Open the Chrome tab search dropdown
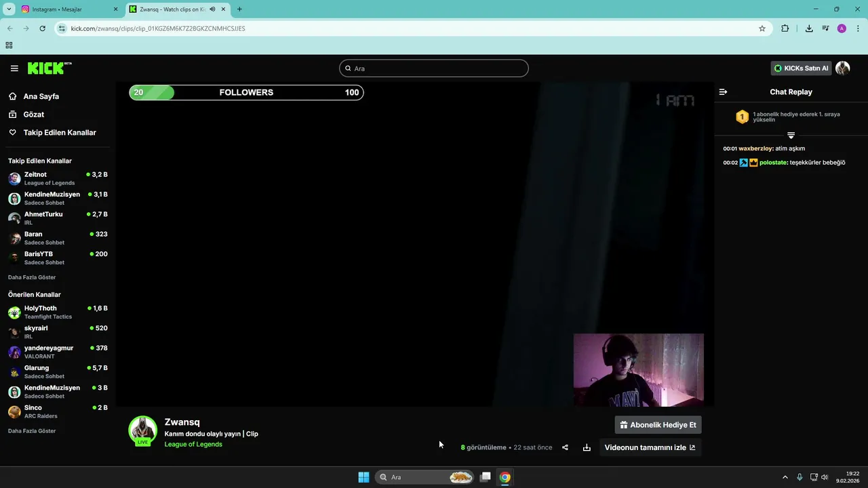 click(x=9, y=9)
